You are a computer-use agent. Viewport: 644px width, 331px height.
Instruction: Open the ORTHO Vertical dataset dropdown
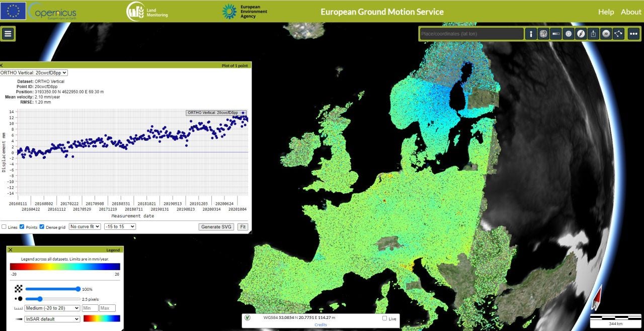35,72
